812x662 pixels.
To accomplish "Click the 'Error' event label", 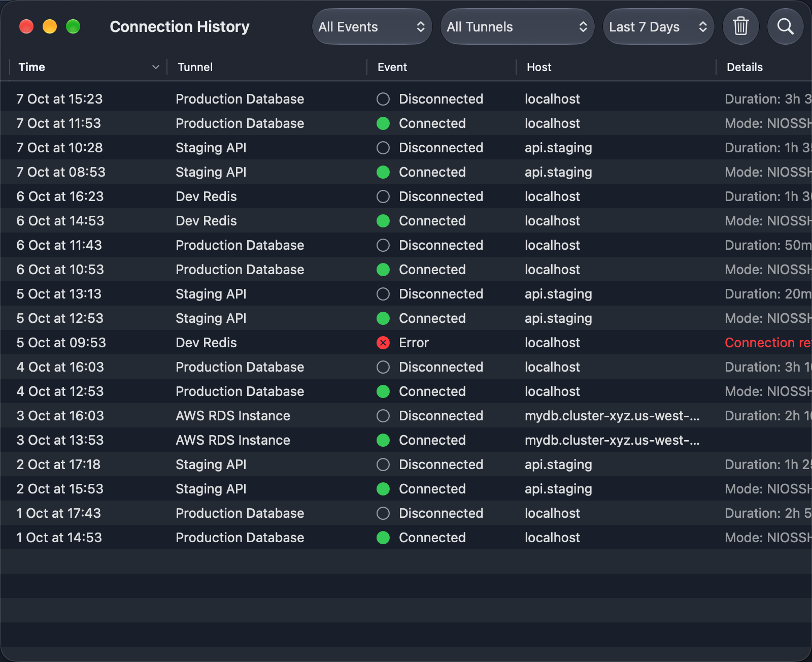I will tap(414, 343).
